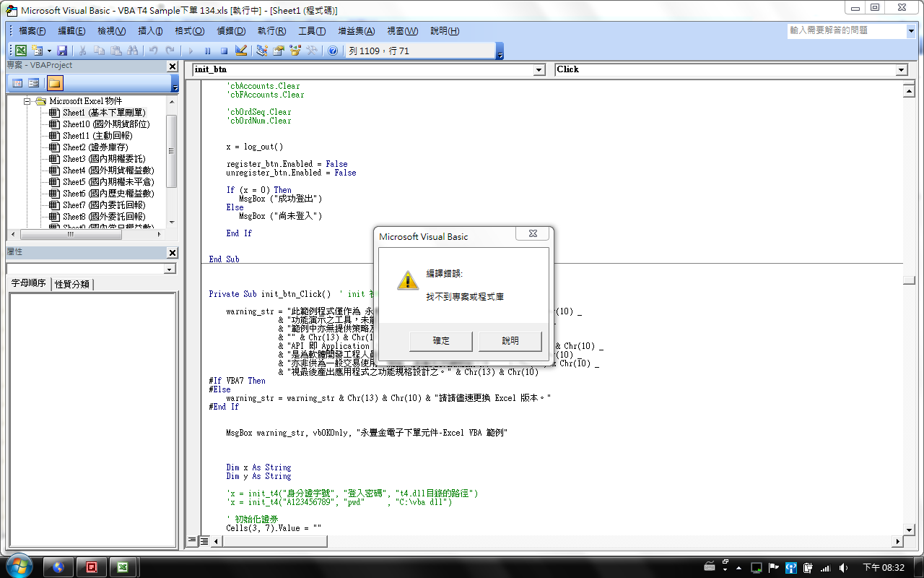Image resolution: width=924 pixels, height=578 pixels.
Task: Select Sheet5 (國內期權未平倉) in project tree
Action: coord(108,182)
